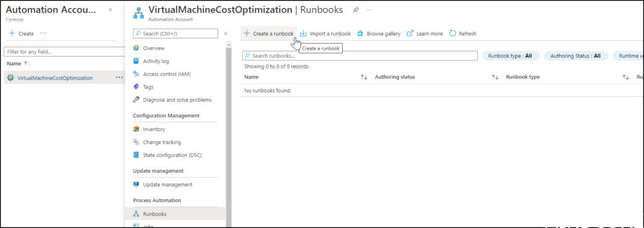Click the Filter for any field box
This screenshot has height=228, width=644.
click(x=64, y=52)
